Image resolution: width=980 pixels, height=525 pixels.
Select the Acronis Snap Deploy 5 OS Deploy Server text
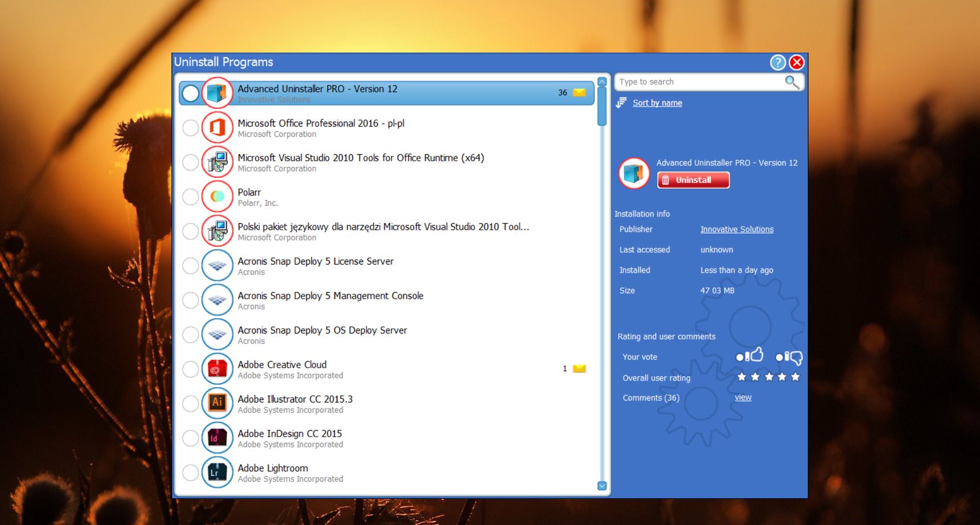322,330
